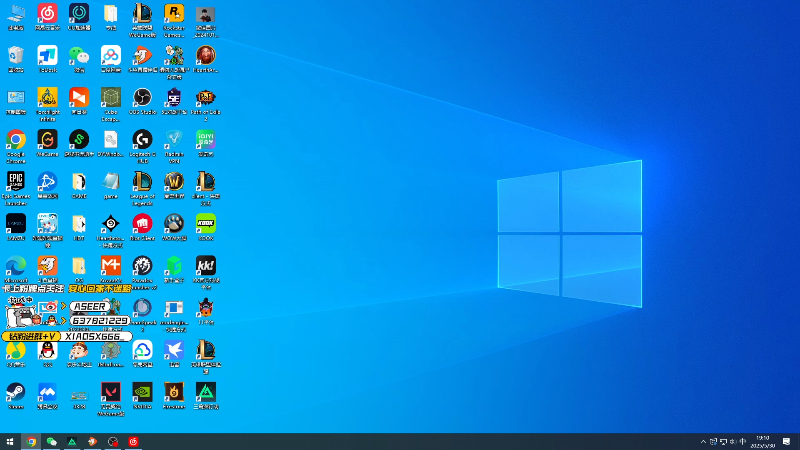Viewport: 800px width, 450px height.
Task: Open Chrome from the taskbar
Action: 31,442
